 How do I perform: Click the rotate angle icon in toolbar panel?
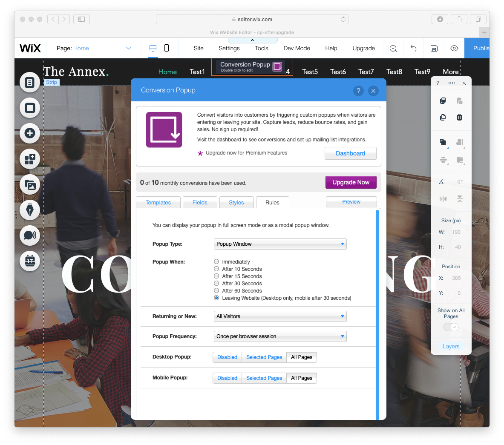pos(442,182)
